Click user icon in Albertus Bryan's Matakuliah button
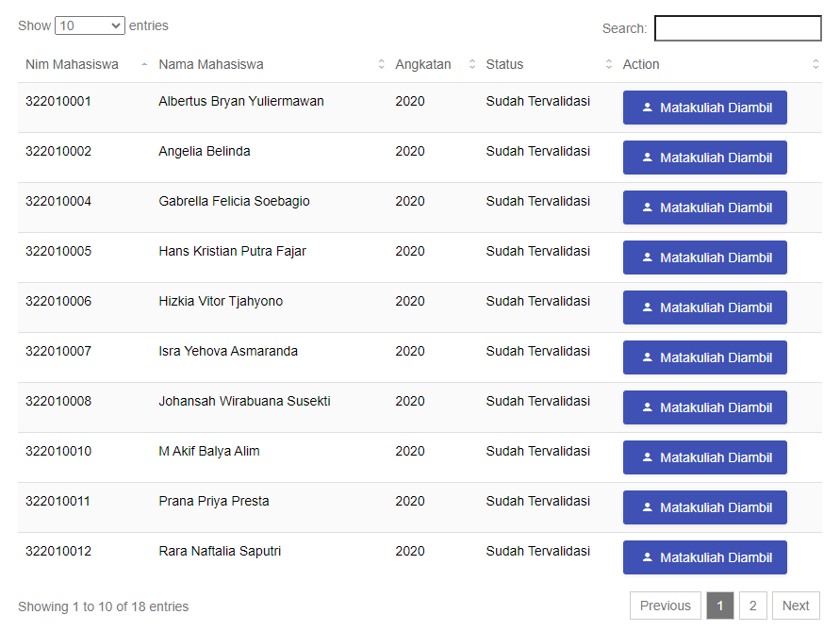The height and width of the screenshot is (631, 840). [647, 108]
